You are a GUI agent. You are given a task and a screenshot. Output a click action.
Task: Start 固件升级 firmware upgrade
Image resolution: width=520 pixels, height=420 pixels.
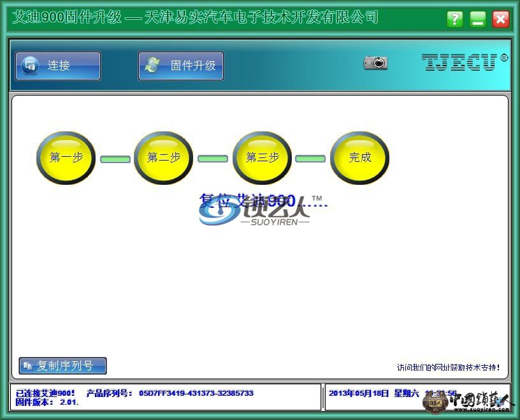coord(181,66)
